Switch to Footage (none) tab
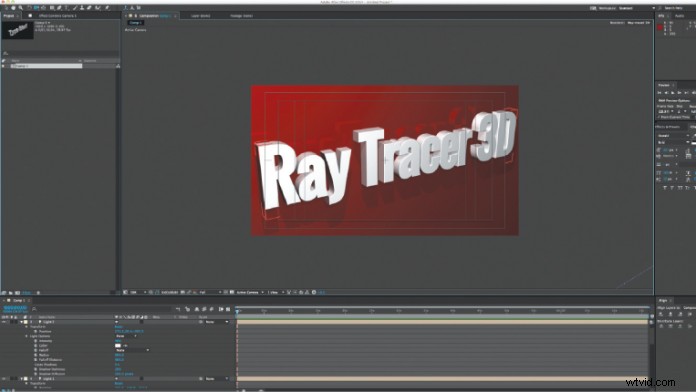 click(241, 16)
